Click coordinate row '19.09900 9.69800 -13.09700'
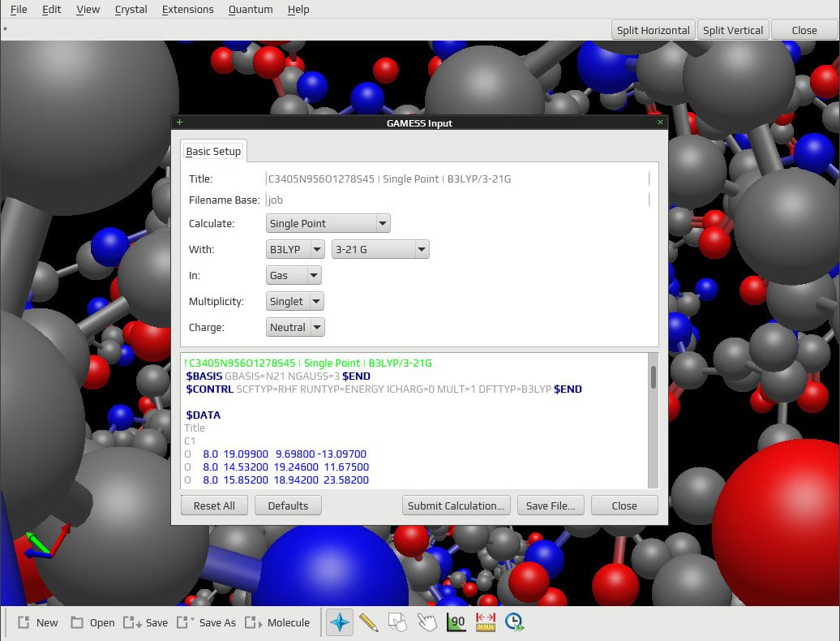Viewport: 840px width, 641px height. pos(276,454)
